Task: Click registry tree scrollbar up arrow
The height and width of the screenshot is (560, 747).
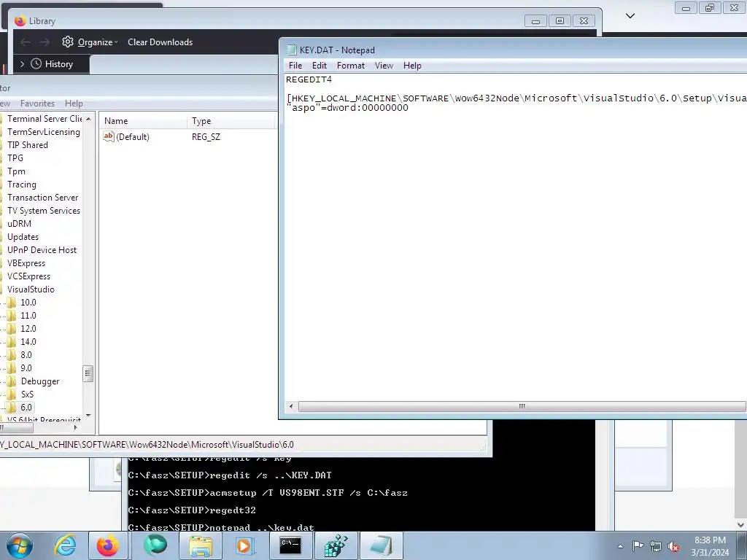Action: 88,119
